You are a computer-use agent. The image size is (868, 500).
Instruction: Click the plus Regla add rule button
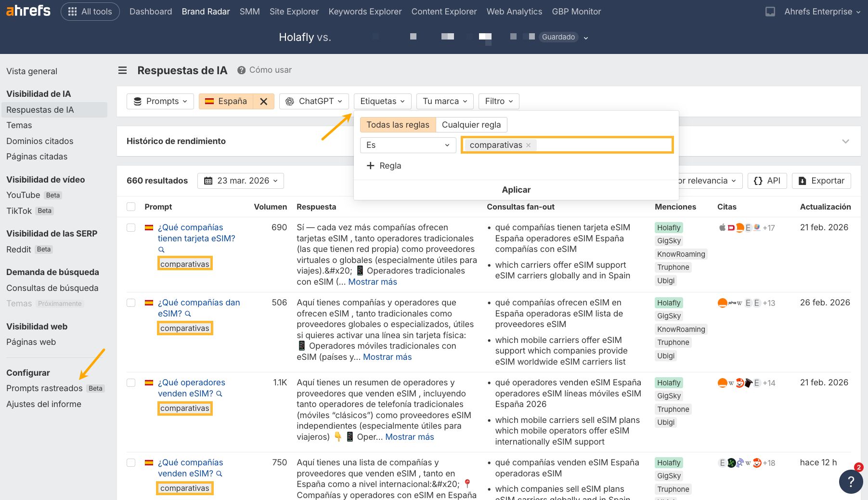pos(384,166)
